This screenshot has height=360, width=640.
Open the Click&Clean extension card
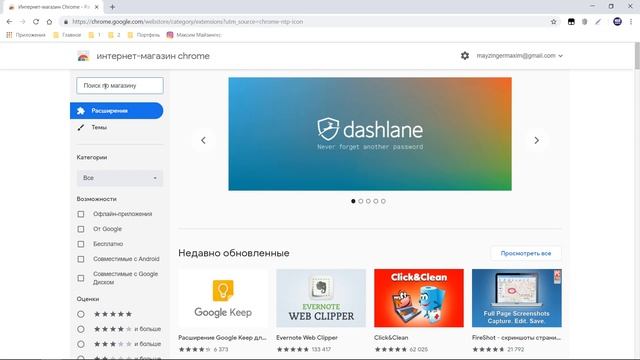click(419, 298)
